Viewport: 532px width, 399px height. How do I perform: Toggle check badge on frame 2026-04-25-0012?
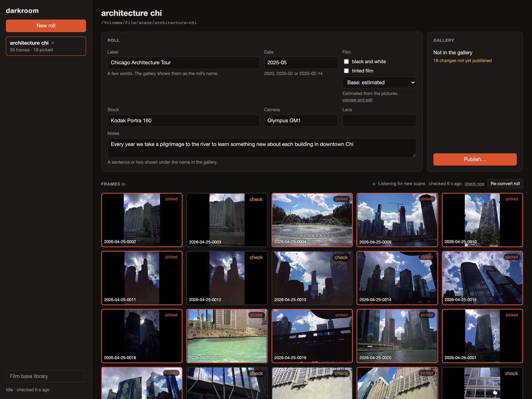[x=256, y=258]
